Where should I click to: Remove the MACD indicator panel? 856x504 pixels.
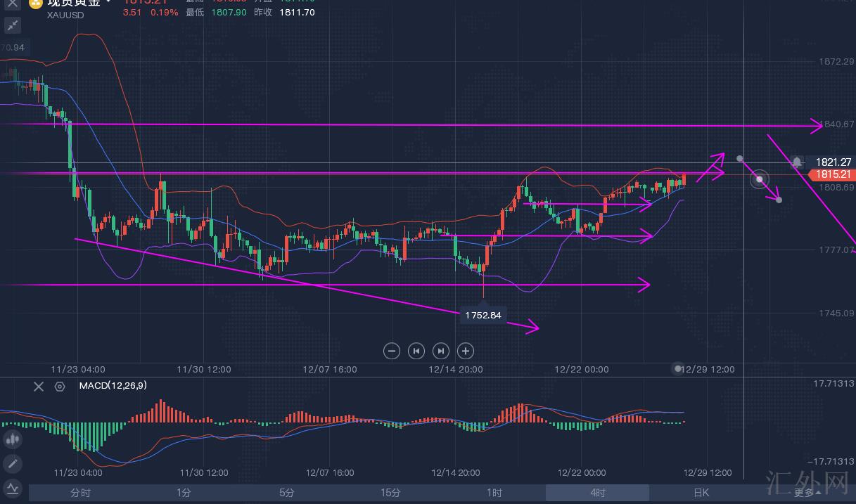pyautogui.click(x=39, y=386)
